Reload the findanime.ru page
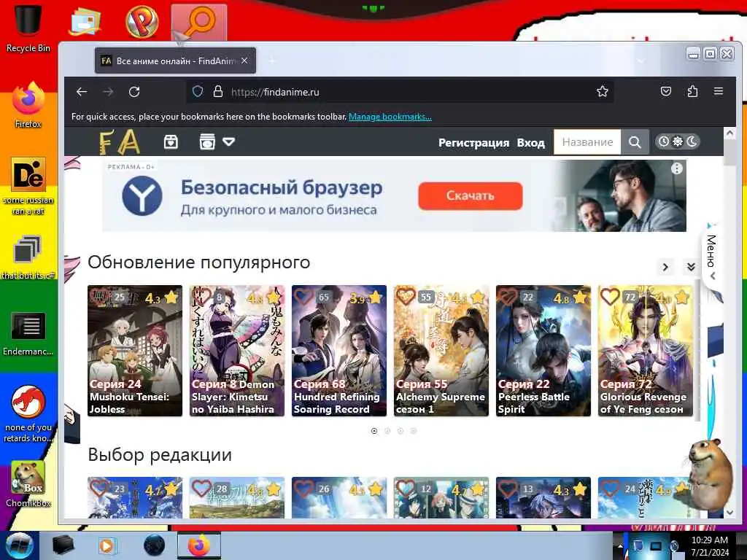This screenshot has height=560, width=747. (134, 92)
